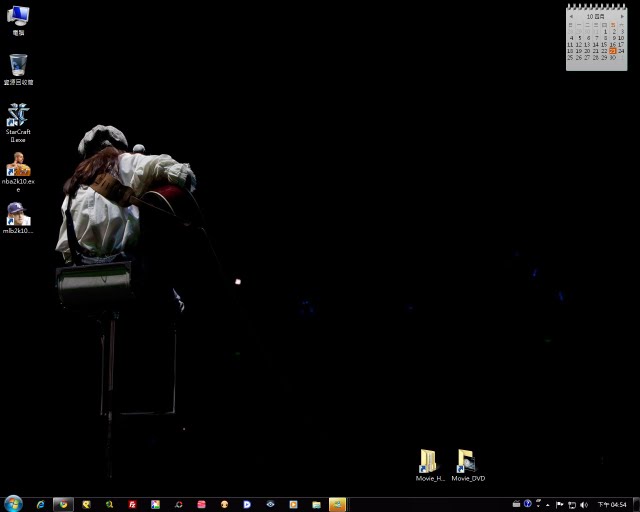
Task: Click the month title in calendar gadget
Action: pyautogui.click(x=596, y=17)
